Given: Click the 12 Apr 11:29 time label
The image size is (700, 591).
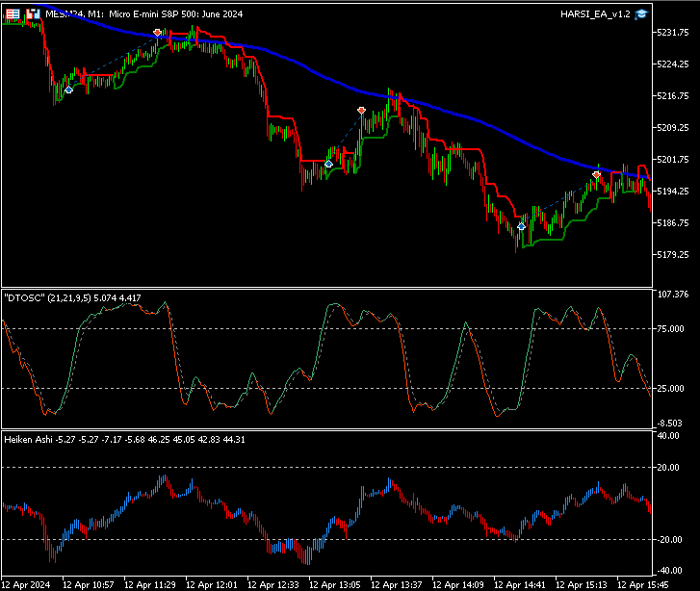Looking at the screenshot, I should (x=150, y=585).
